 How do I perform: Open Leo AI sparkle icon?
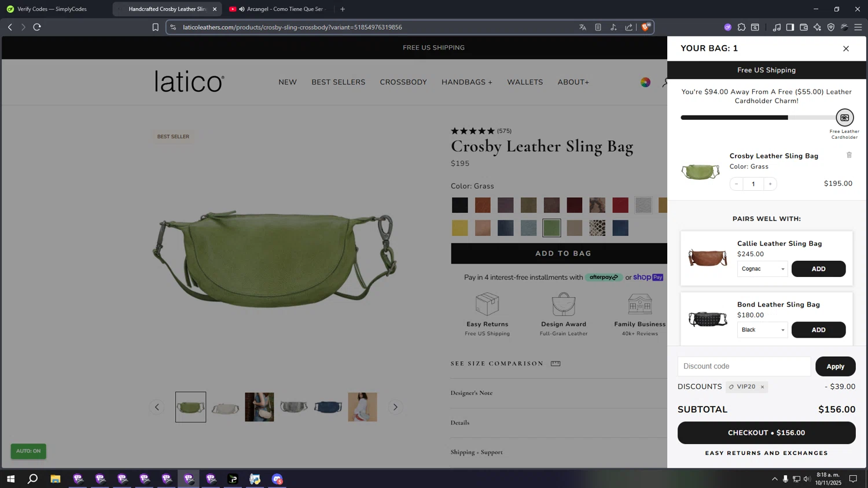tap(817, 27)
